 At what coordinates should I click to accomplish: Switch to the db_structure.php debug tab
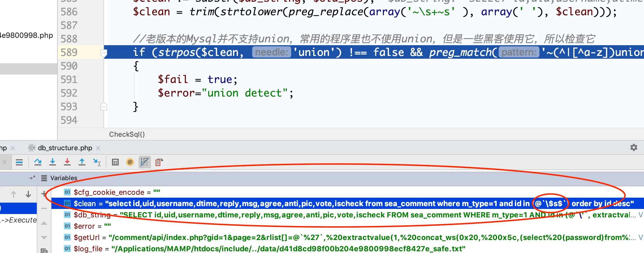65,148
